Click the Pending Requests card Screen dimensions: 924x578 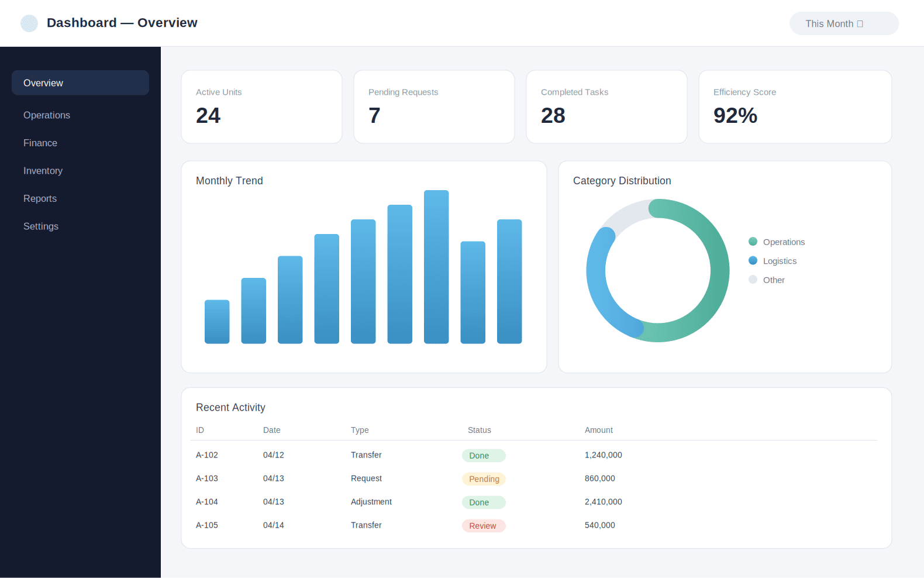tap(434, 106)
